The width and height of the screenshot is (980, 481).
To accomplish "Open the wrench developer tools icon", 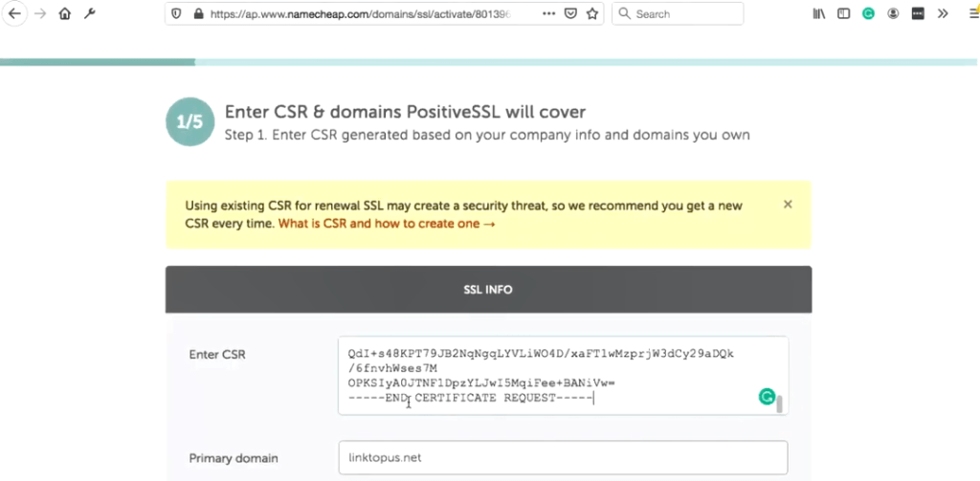I will pyautogui.click(x=90, y=13).
